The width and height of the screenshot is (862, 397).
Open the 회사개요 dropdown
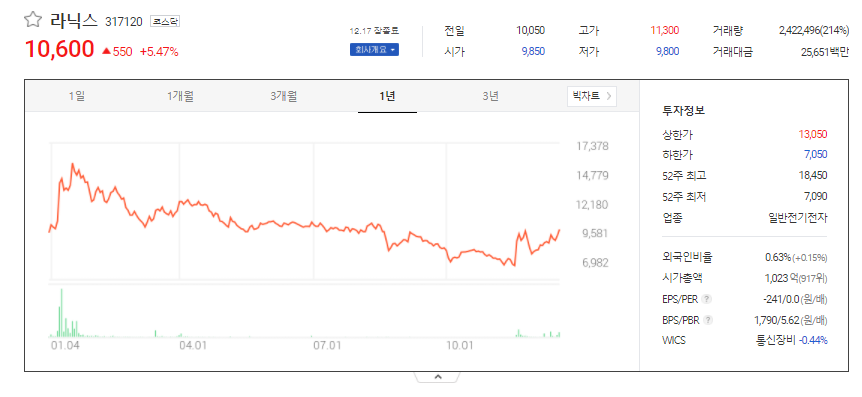[374, 49]
